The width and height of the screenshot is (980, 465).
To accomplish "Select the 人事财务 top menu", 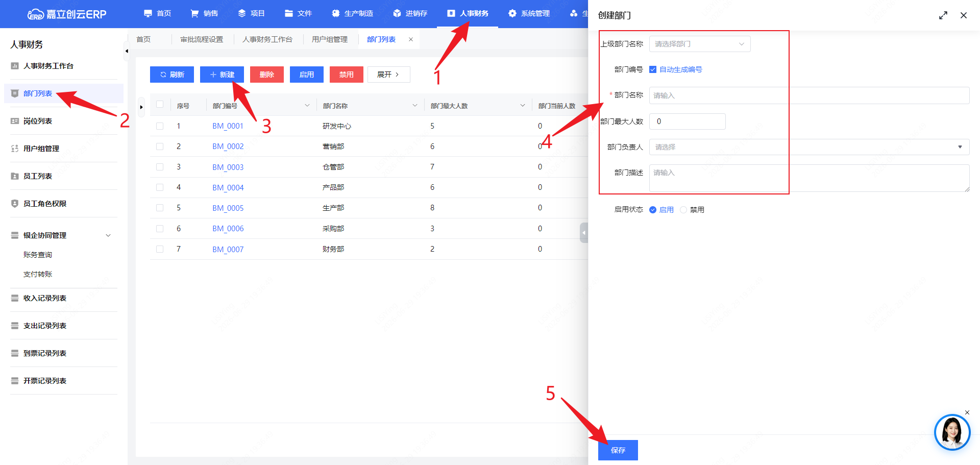I will tap(468, 13).
